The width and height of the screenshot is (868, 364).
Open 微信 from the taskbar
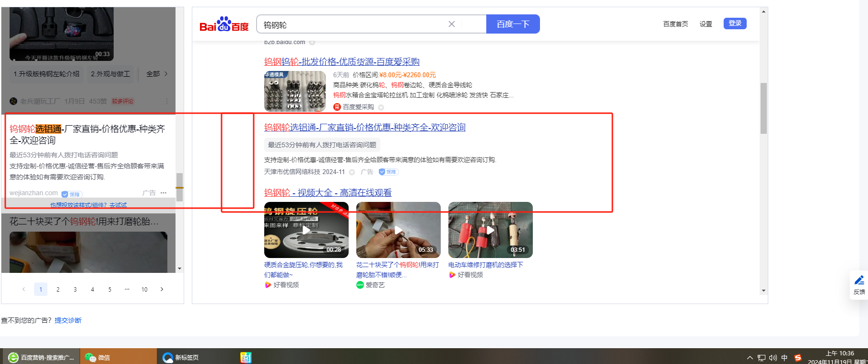(118, 357)
